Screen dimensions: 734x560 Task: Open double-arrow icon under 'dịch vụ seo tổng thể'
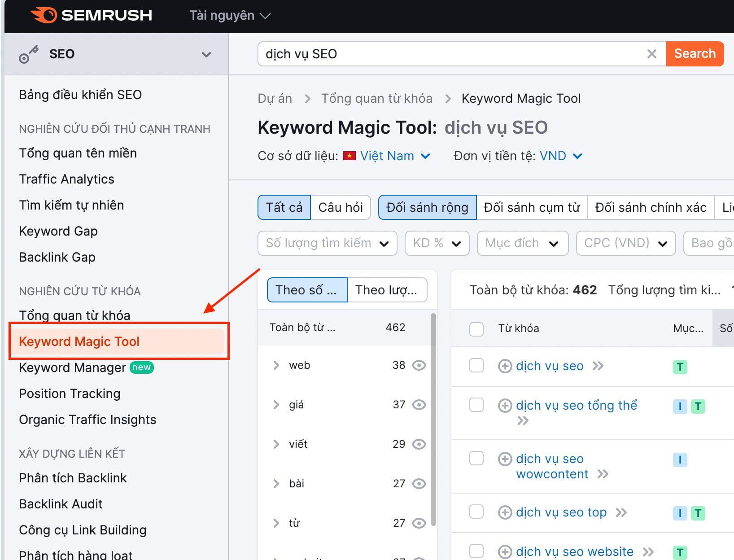point(523,421)
